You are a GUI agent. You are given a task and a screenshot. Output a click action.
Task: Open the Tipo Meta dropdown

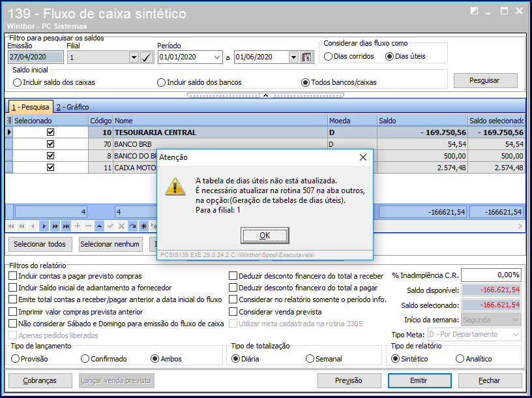[x=516, y=335]
